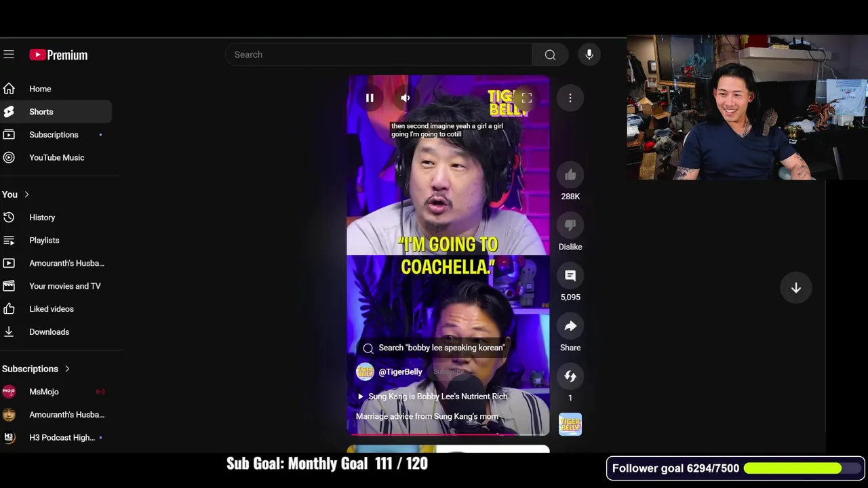Open H3 Podcast Highlights subscription
868x488 pixels.
click(x=56, y=438)
